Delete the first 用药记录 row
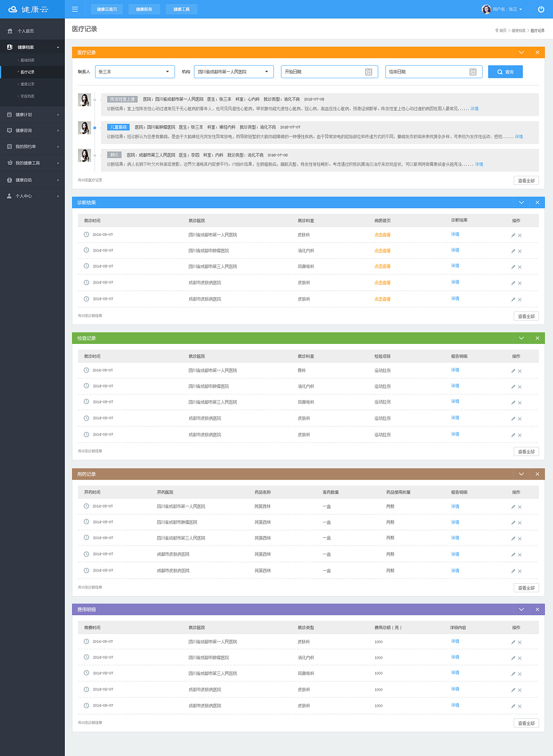The width and height of the screenshot is (553, 756). [520, 507]
